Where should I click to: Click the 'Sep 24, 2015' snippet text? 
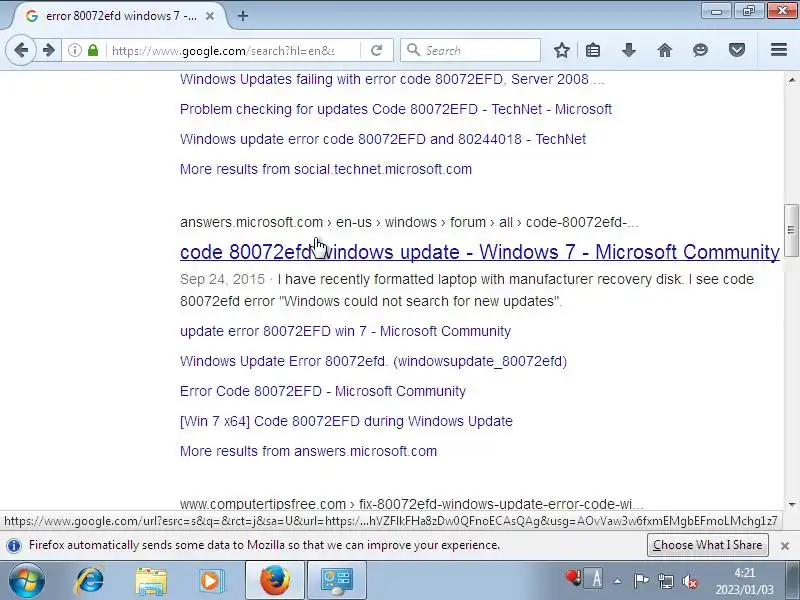(x=222, y=280)
